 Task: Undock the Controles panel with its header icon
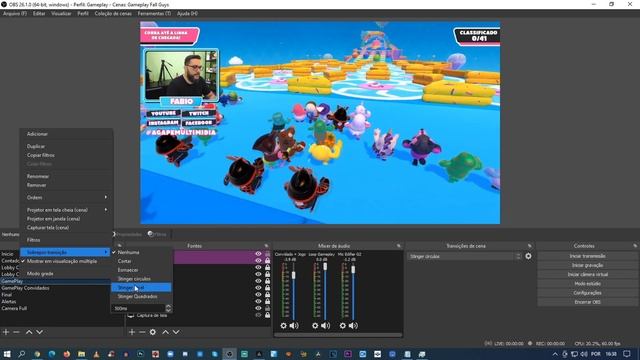coord(635,246)
